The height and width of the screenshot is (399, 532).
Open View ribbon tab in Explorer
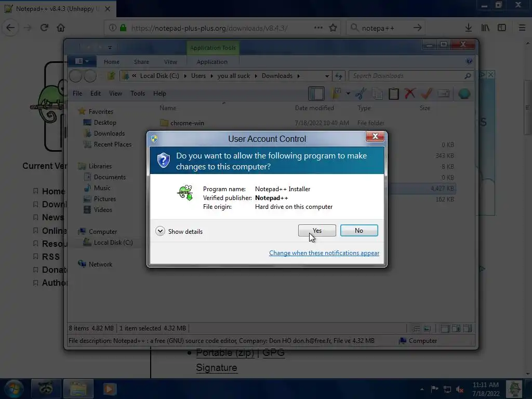tap(170, 62)
